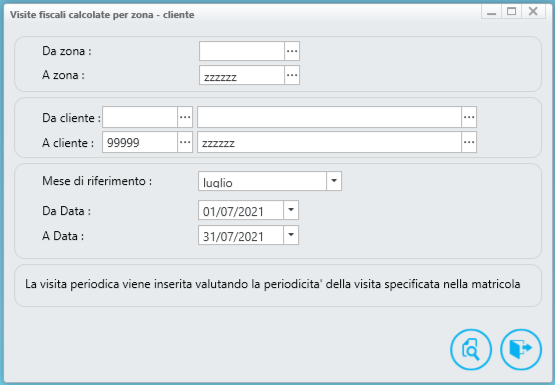
Task: Open lookup for Da cliente code
Action: [x=185, y=117]
